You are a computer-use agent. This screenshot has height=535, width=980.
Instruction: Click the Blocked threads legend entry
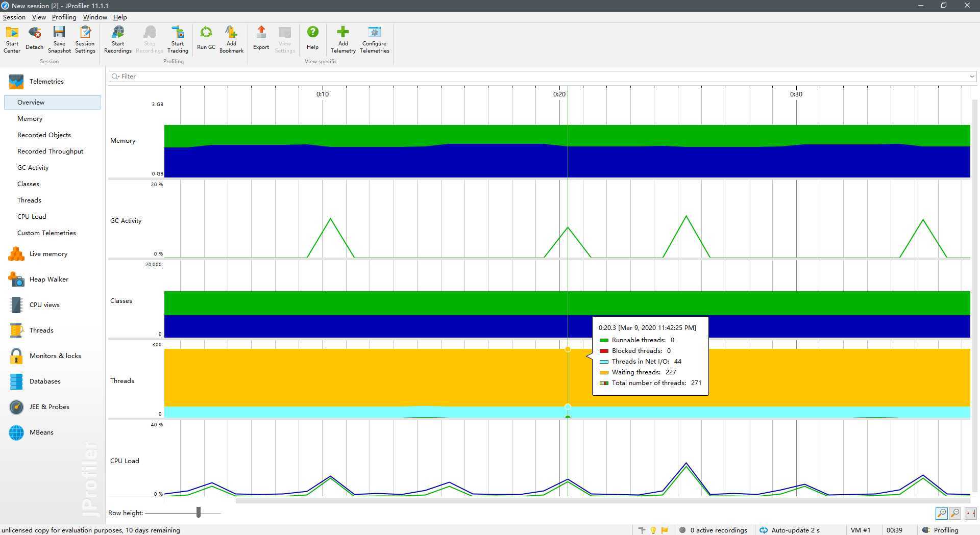coord(635,350)
